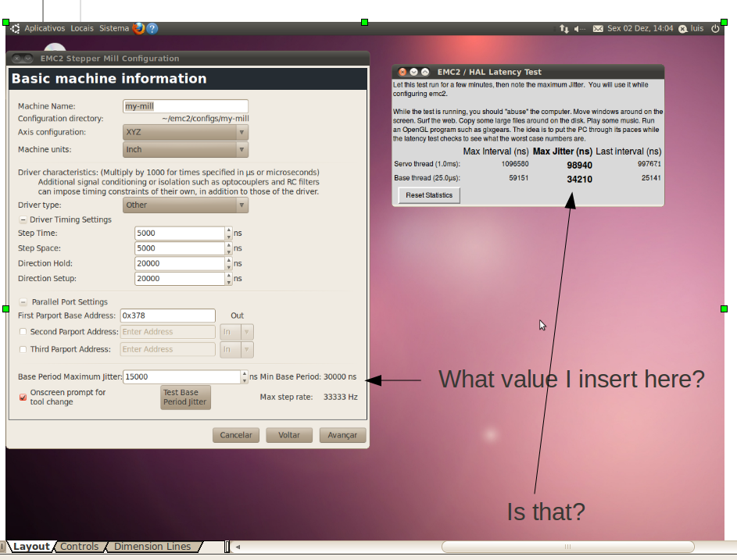Open the mail envelope indicator
This screenshot has height=560, width=737.
(x=598, y=29)
